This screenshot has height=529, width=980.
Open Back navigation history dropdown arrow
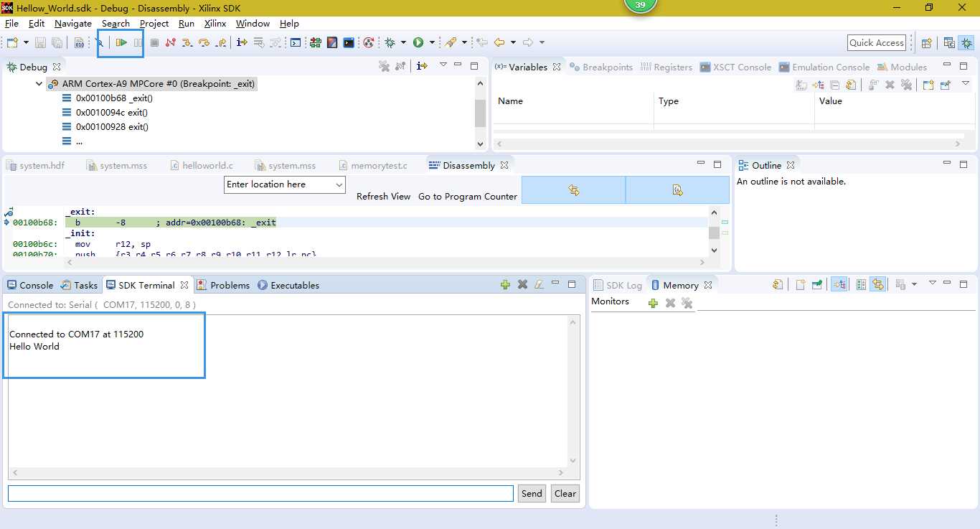pyautogui.click(x=513, y=43)
